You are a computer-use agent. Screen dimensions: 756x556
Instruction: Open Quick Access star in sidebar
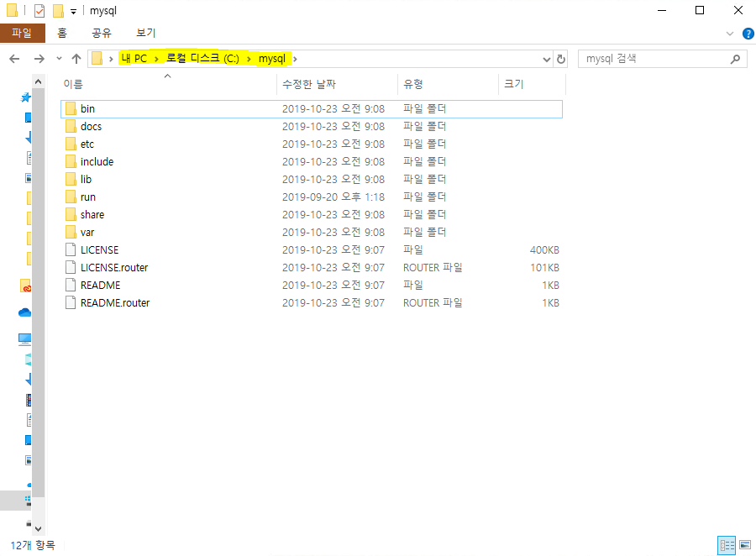pos(25,97)
